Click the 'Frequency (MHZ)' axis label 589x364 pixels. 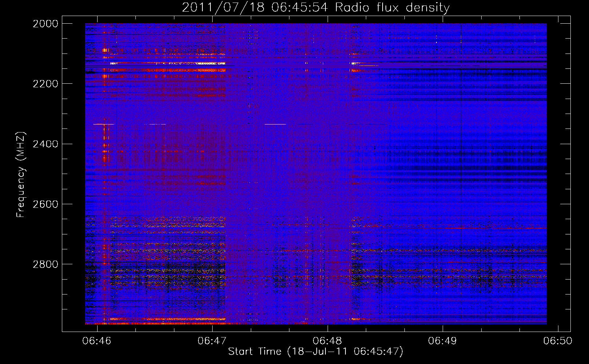pos(21,175)
